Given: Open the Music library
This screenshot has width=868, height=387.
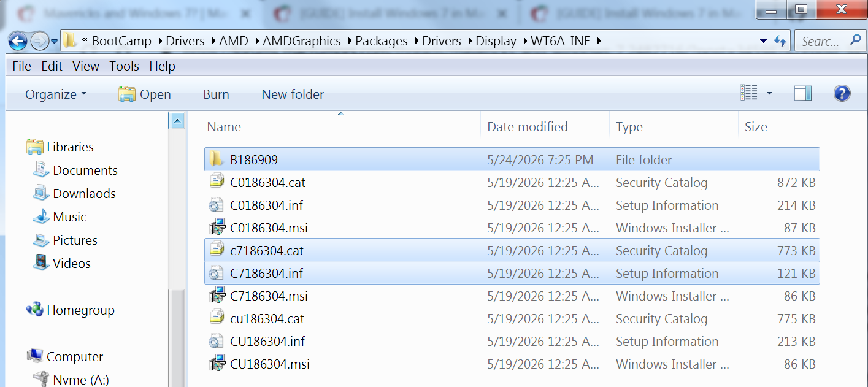Looking at the screenshot, I should (x=60, y=216).
